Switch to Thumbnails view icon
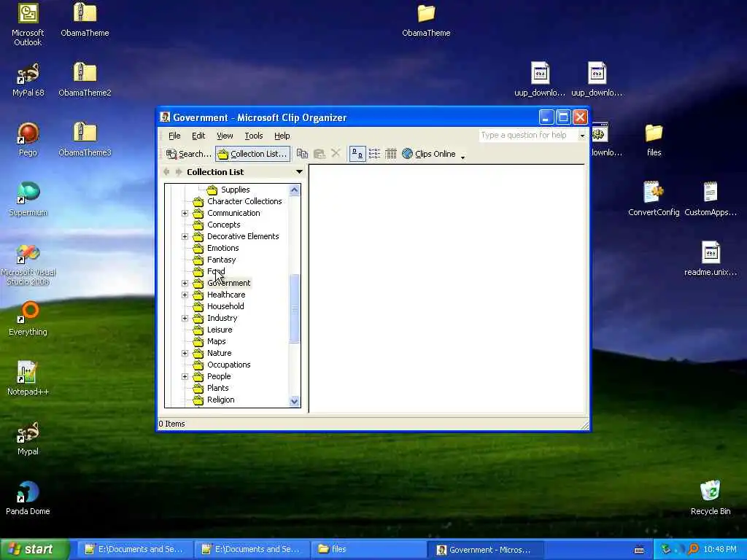747x560 pixels. (357, 154)
